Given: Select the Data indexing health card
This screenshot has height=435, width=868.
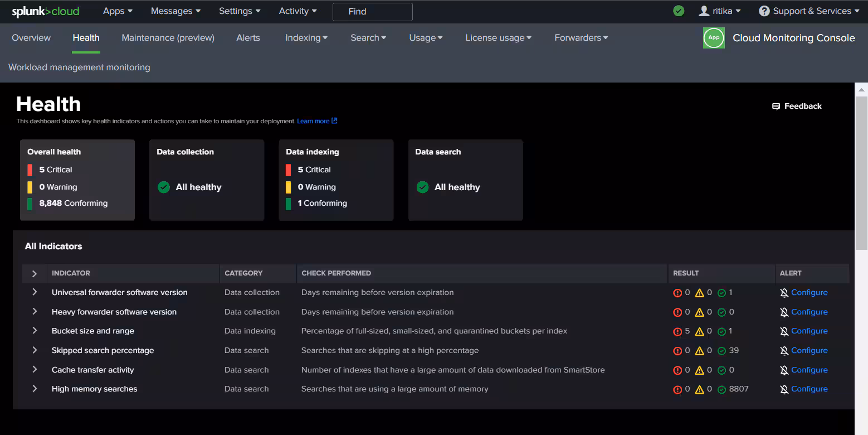Looking at the screenshot, I should tap(336, 180).
